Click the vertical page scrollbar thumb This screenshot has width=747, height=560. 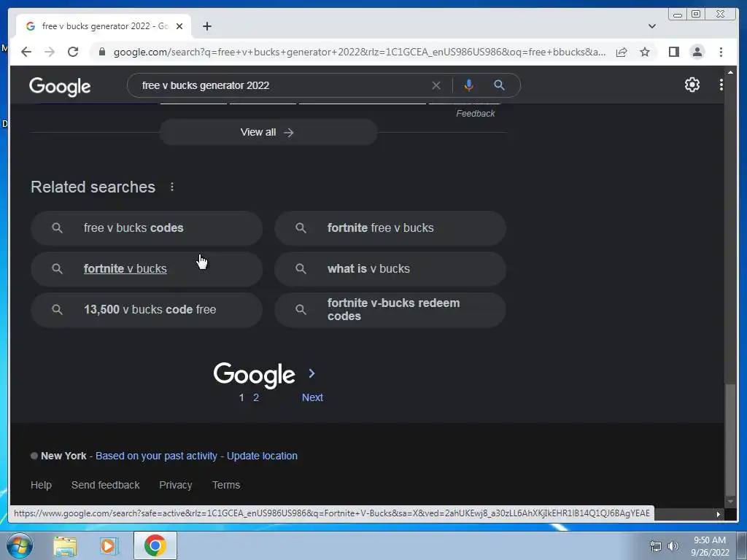730,440
